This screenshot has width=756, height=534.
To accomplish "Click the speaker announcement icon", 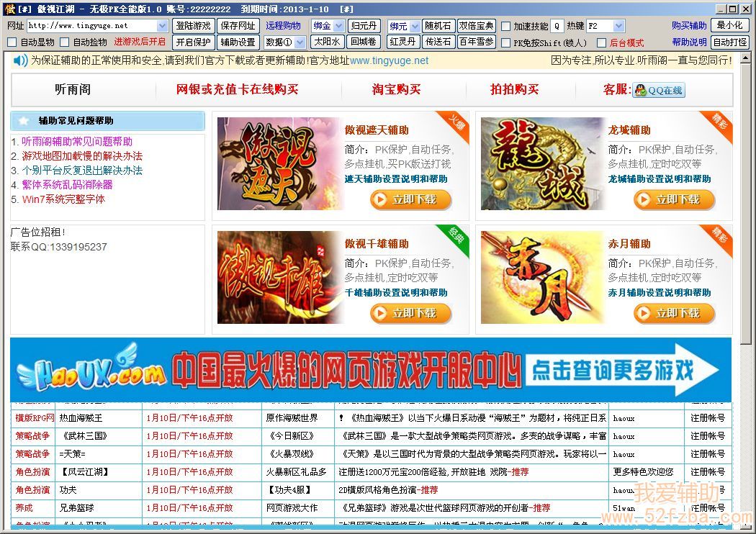I will click(20, 60).
